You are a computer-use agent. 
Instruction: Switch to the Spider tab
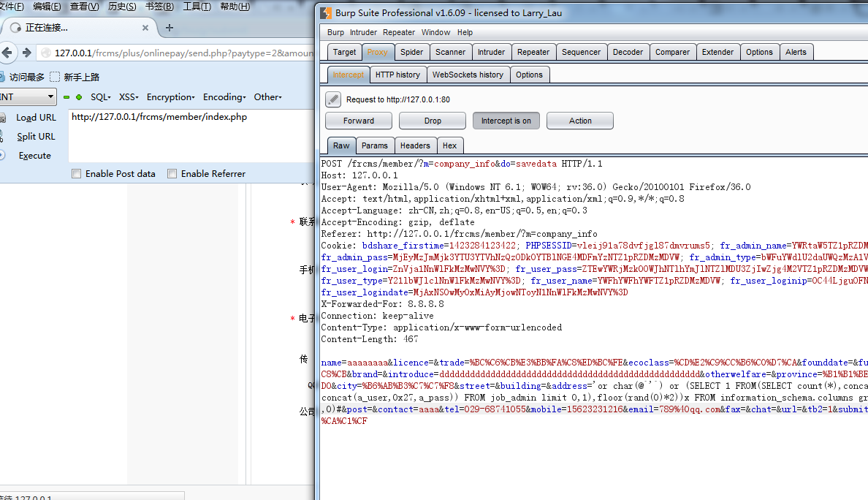(x=412, y=52)
